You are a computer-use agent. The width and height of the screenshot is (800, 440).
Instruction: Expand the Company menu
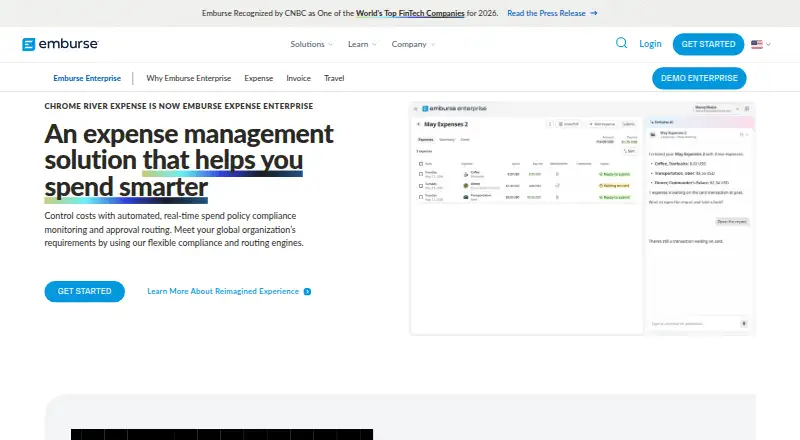[413, 44]
